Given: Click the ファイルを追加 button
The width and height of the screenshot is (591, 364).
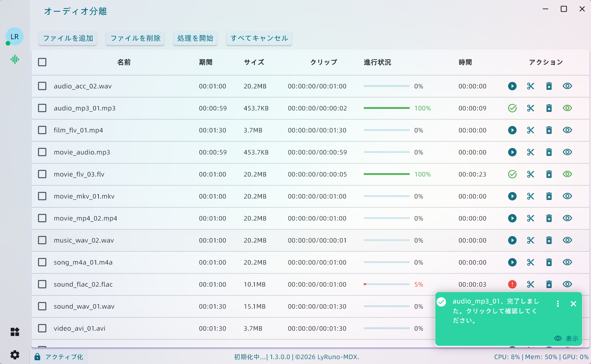Looking at the screenshot, I should (x=68, y=38).
